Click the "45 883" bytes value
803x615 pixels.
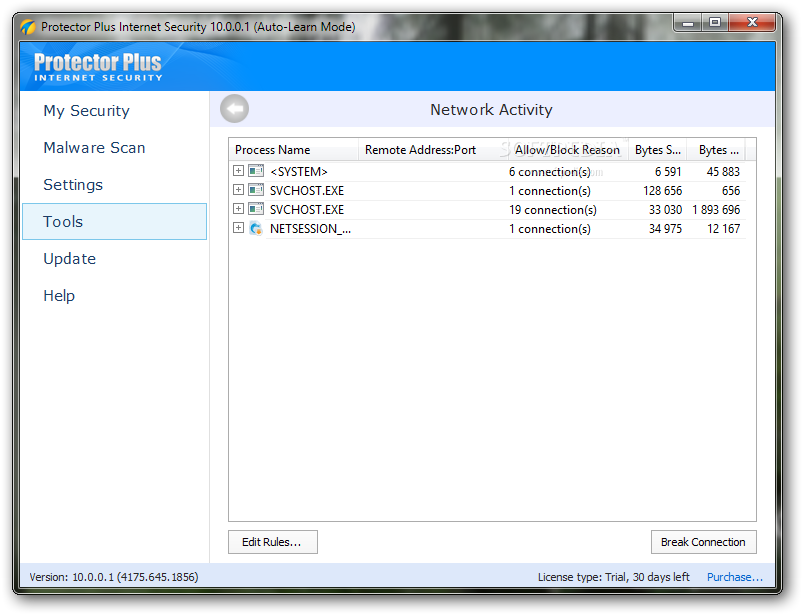pyautogui.click(x=723, y=172)
